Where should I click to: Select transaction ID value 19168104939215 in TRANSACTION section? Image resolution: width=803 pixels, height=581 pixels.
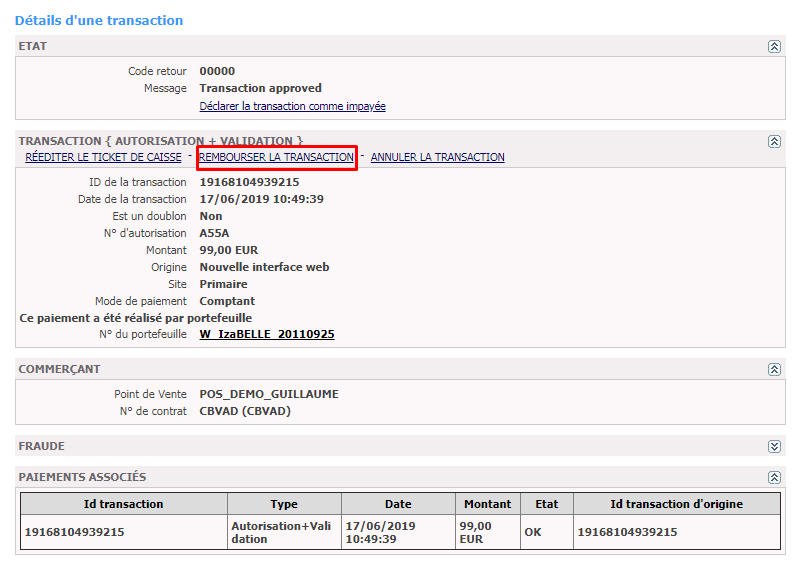(249, 182)
